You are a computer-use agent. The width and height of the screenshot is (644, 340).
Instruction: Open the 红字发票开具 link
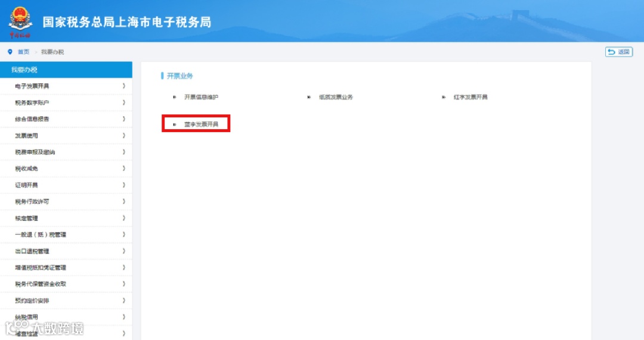(470, 97)
